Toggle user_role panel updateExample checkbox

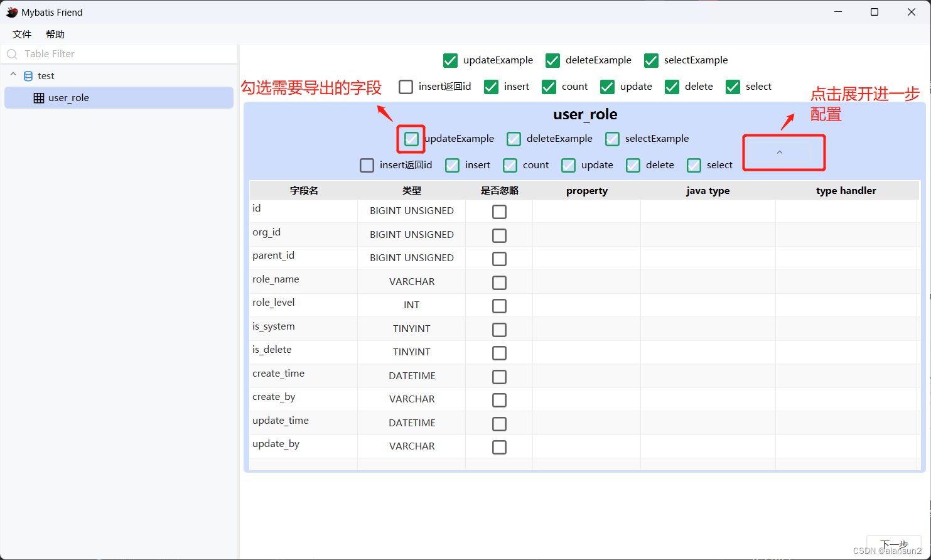coord(411,139)
